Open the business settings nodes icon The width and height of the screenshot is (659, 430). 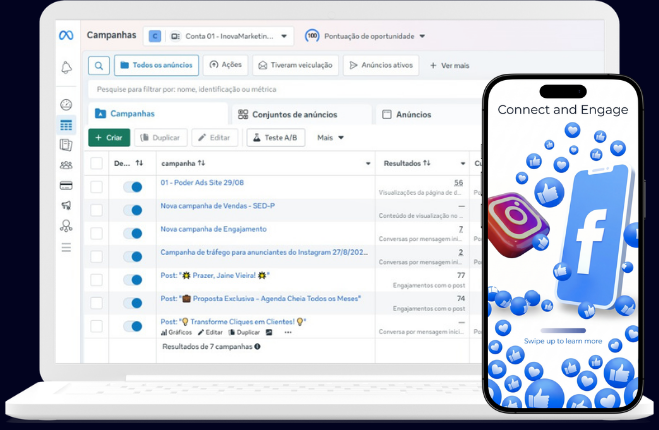(66, 226)
